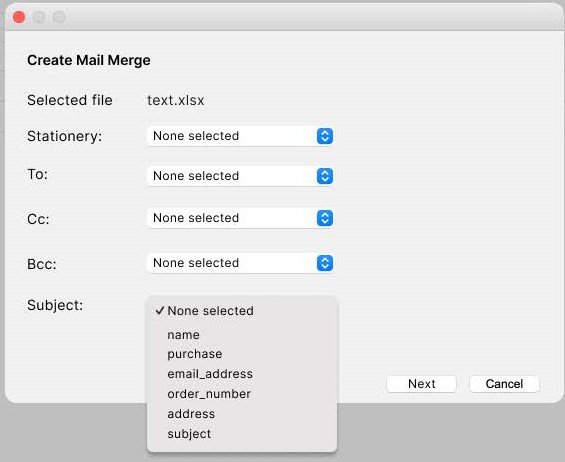Screen dimensions: 565x462
Task: Open the Bcc field dropdown
Action: pos(240,263)
